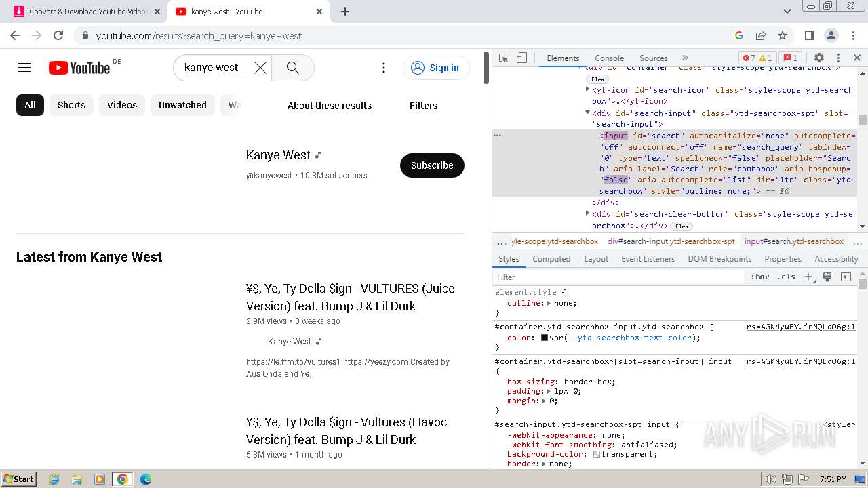
Task: Expand the outline: none shorthand triangle
Action: [x=549, y=303]
